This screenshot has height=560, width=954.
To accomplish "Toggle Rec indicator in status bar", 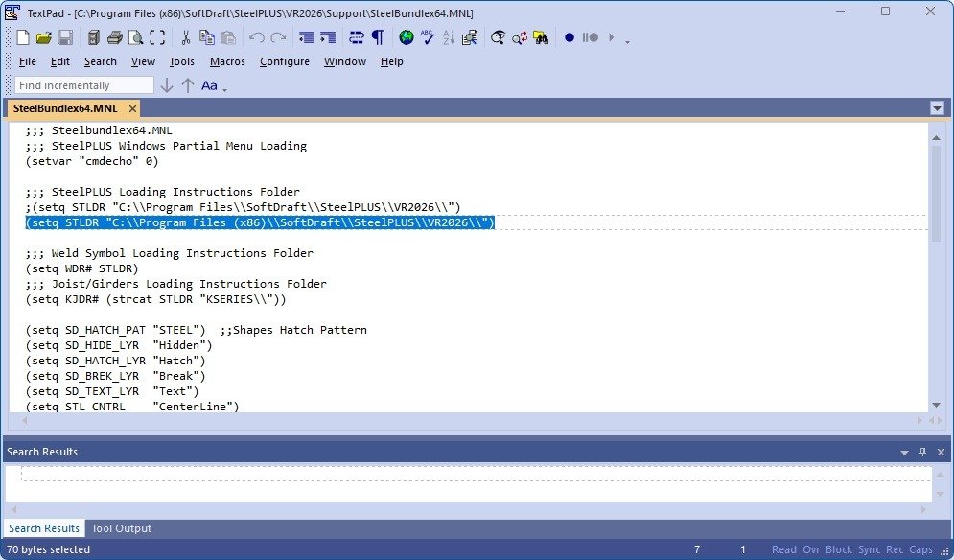I will 895,549.
